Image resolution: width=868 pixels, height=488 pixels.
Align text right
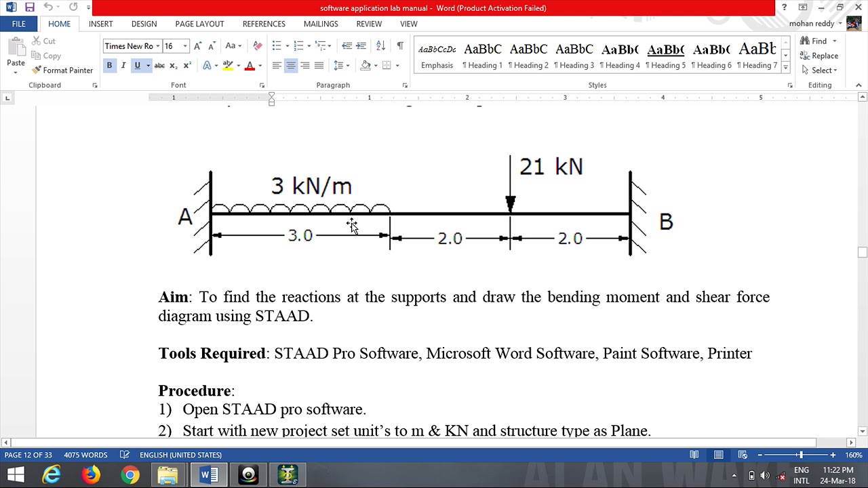point(305,66)
